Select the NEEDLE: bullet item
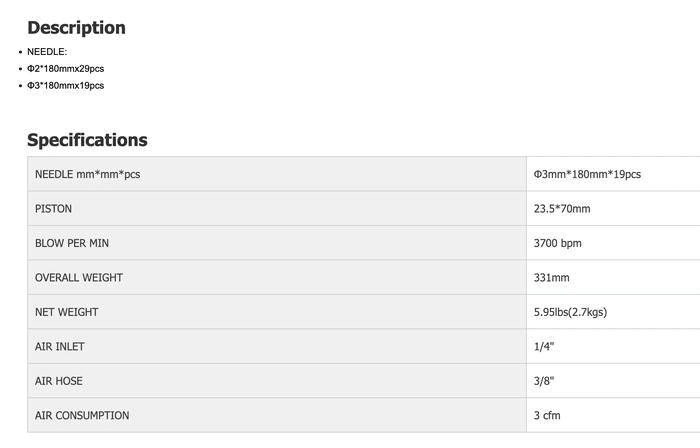700x448 pixels. point(47,52)
